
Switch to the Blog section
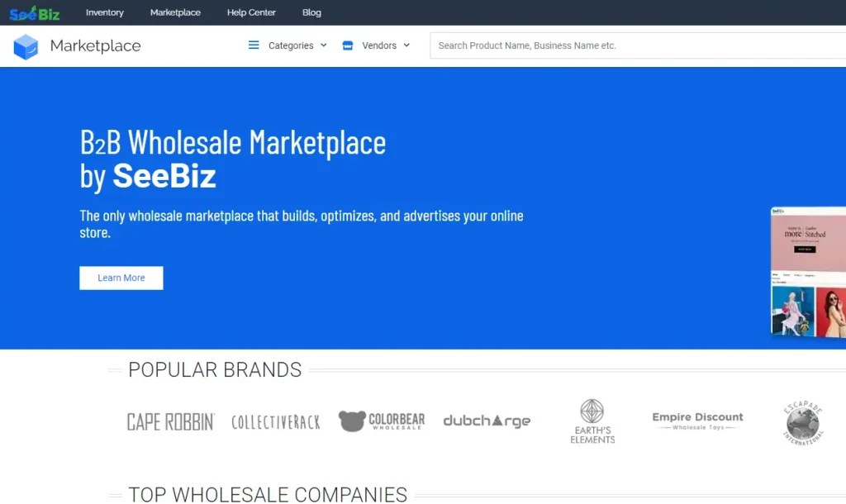(x=311, y=12)
